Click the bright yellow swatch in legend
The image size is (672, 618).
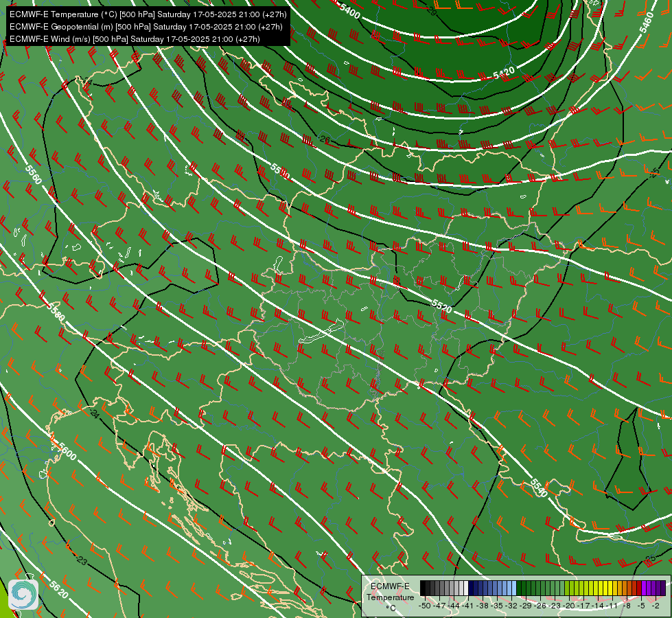[x=610, y=588]
